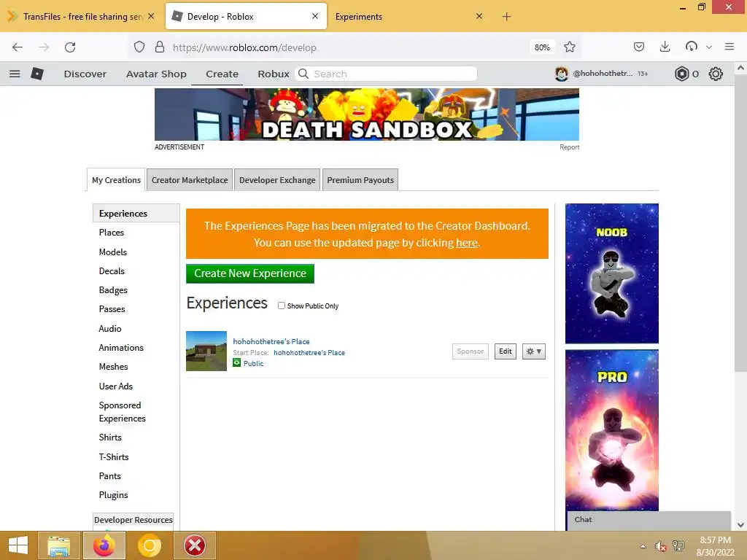Screen dimensions: 747x560
Task: Select Models in the sidebar
Action: [x=113, y=252]
